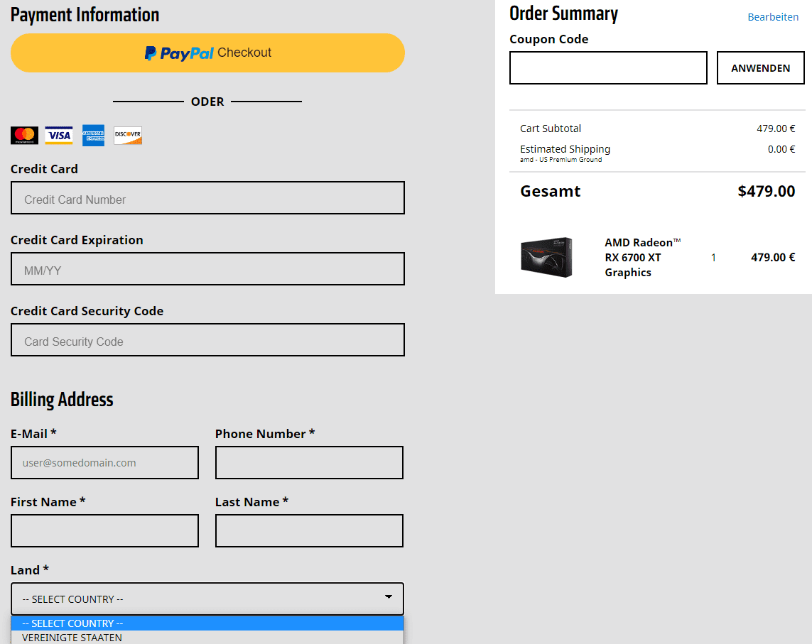The width and height of the screenshot is (812, 644).
Task: Click the Mastercard logo icon
Action: click(x=24, y=135)
